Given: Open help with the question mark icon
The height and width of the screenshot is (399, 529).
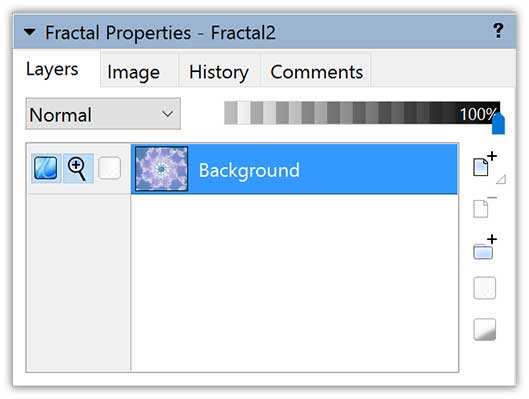Looking at the screenshot, I should pos(498,31).
